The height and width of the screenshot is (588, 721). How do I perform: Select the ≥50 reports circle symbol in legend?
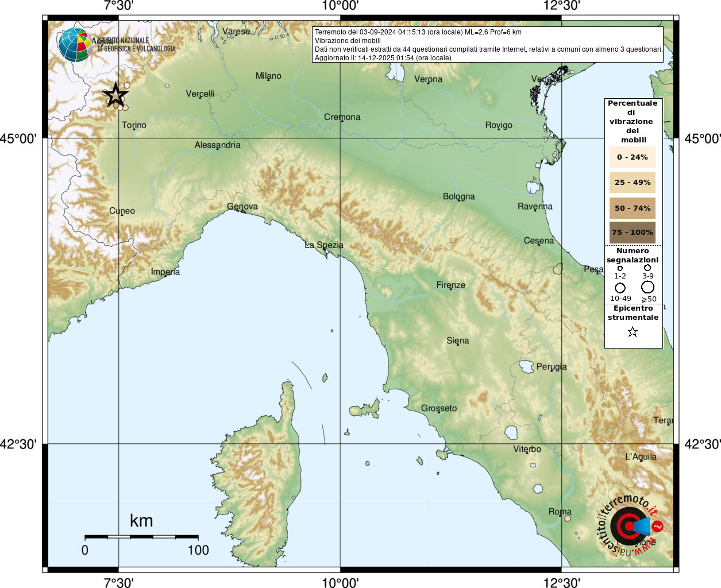(647, 287)
